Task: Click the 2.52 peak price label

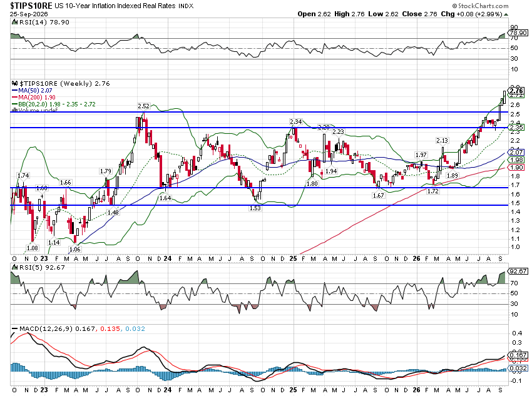Action: [x=143, y=106]
